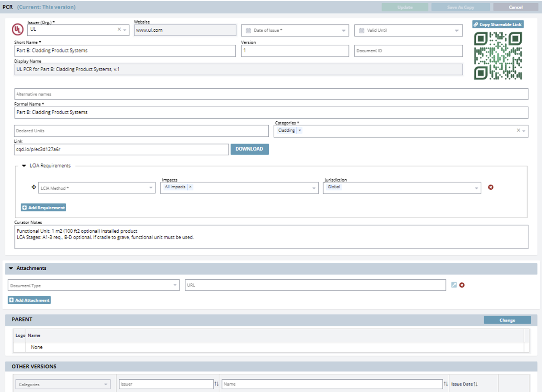Viewport: 542px width, 392px height.
Task: Expand the Jurisdiction dropdown
Action: tap(476, 188)
